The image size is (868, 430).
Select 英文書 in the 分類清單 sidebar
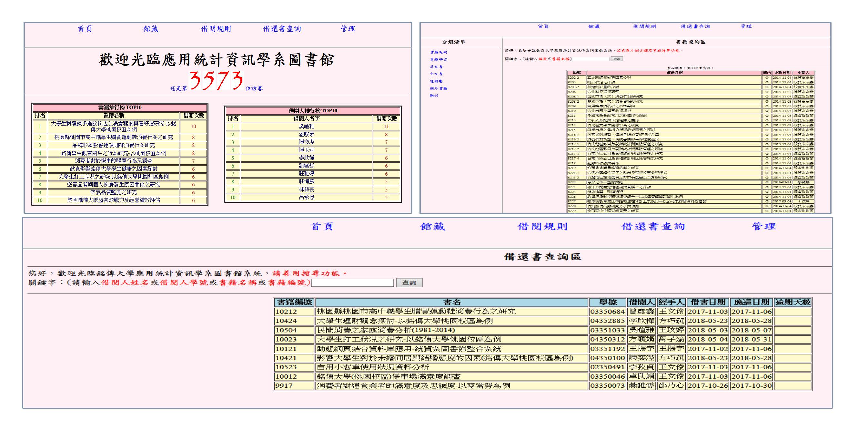(x=436, y=67)
